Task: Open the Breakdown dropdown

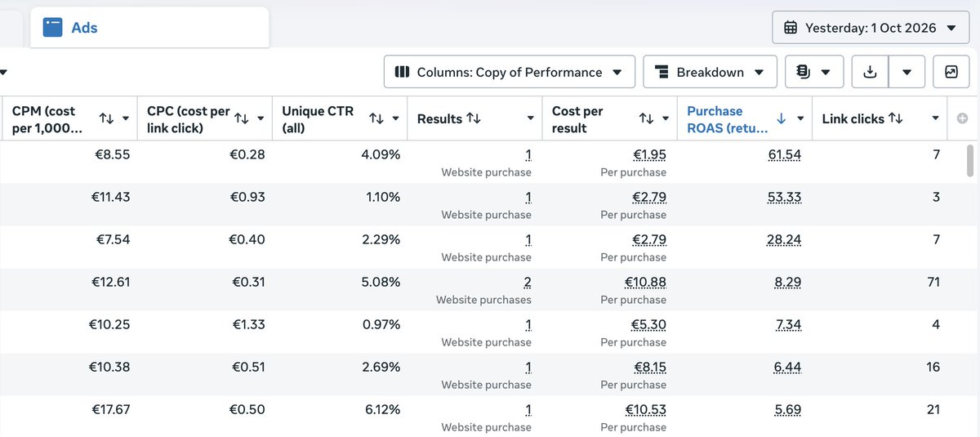Action: [x=710, y=72]
